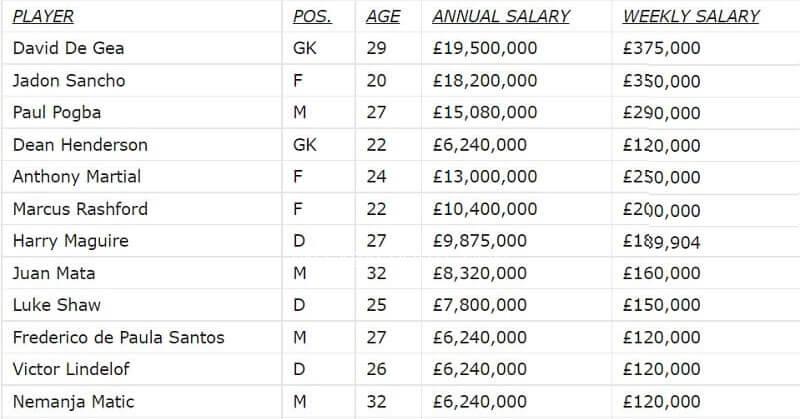Select Harry Maguire's £189,904 weekly salary
The image size is (800, 419).
tap(662, 241)
